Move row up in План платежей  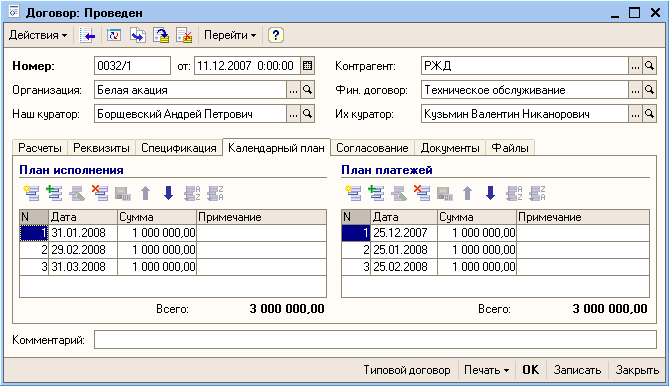[468, 193]
